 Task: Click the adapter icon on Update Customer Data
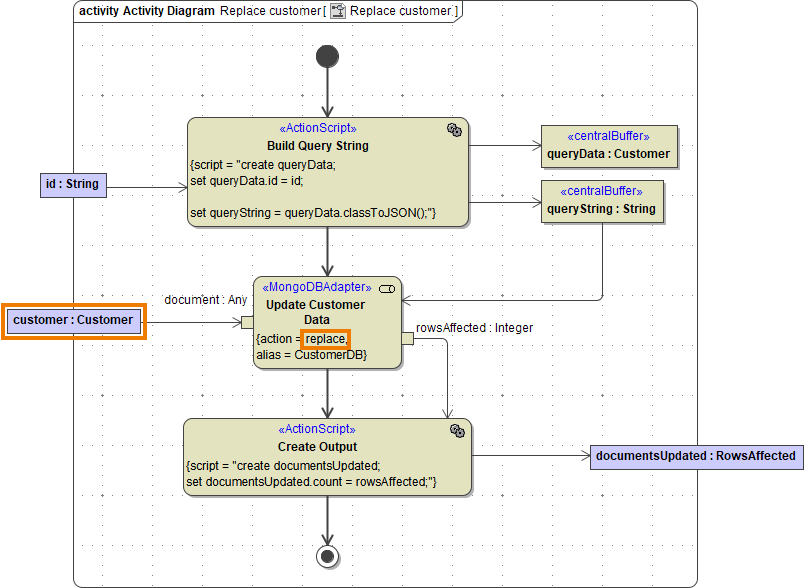click(388, 288)
